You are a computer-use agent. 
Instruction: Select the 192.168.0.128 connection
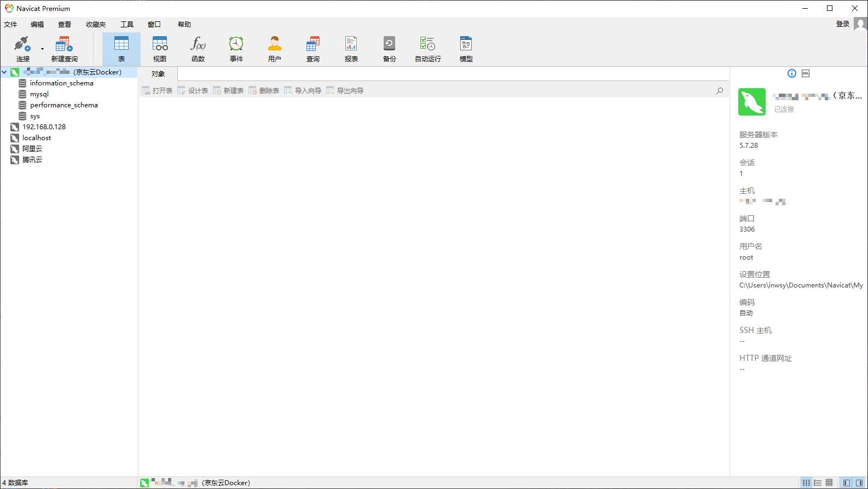[44, 127]
